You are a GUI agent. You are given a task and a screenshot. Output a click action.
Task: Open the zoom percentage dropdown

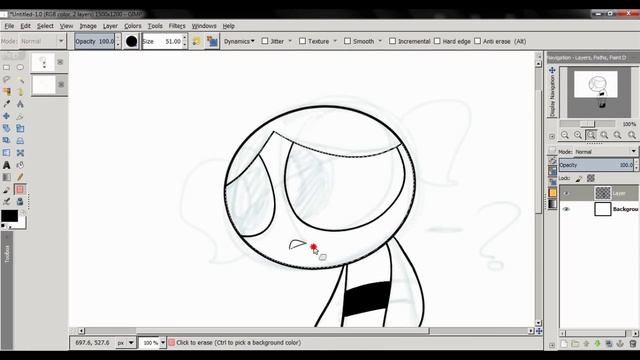pos(163,343)
